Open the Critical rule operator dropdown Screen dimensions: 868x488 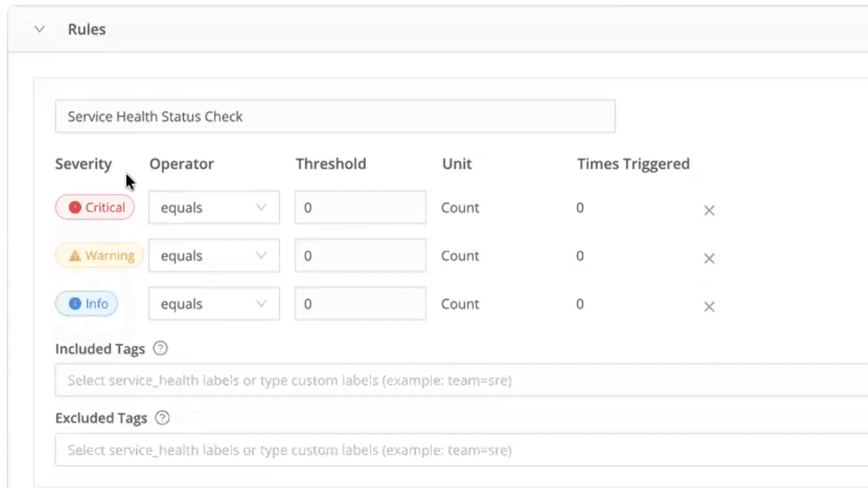click(214, 208)
